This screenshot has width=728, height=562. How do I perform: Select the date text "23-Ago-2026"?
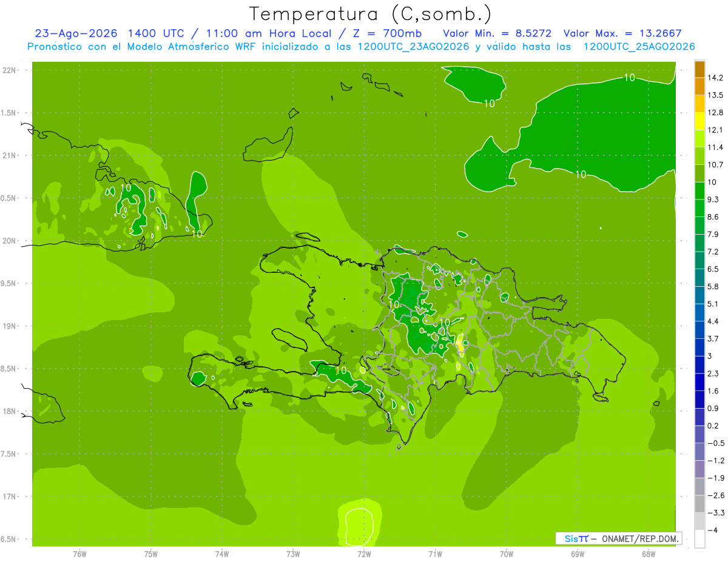[75, 33]
